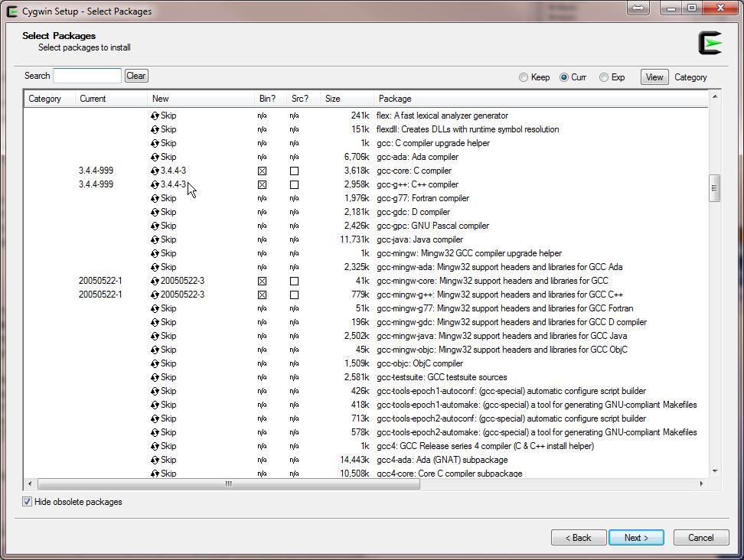Click the cycle icon for gcc C compiler upgrade helper
The image size is (744, 560).
(155, 143)
